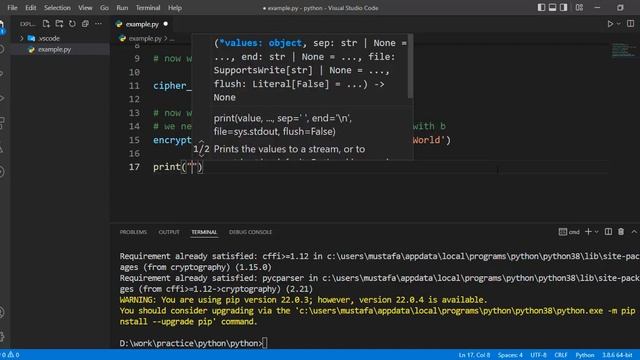Open the Selection menu
This screenshot has height=360, width=640.
point(57,8)
